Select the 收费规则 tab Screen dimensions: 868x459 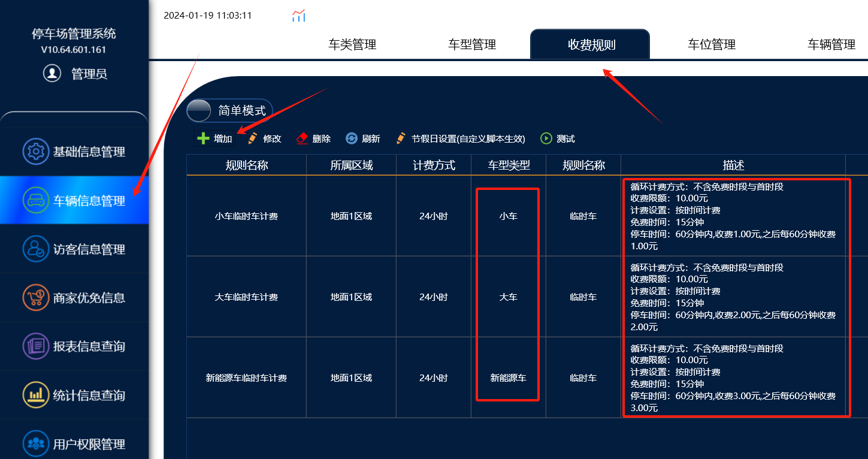pos(590,44)
